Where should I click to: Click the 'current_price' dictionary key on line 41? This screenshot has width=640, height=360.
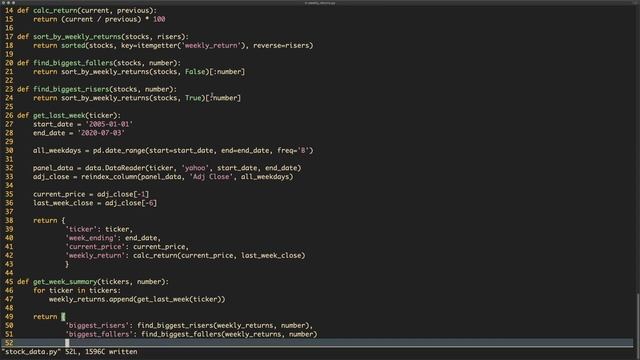pos(95,247)
